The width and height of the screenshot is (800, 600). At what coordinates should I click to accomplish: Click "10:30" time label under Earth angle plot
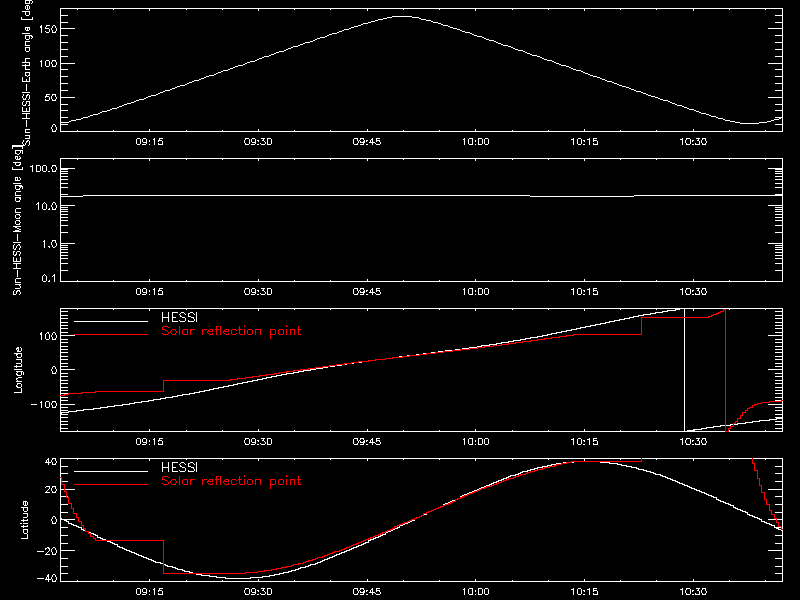click(693, 142)
